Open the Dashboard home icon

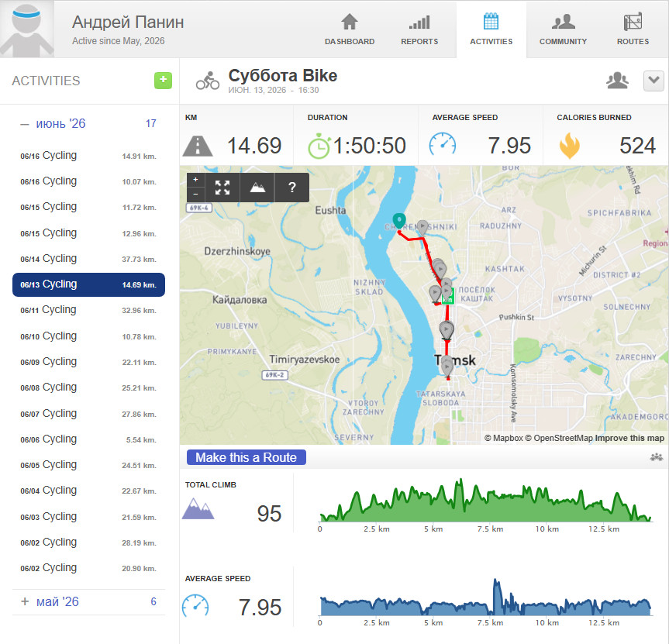point(350,22)
